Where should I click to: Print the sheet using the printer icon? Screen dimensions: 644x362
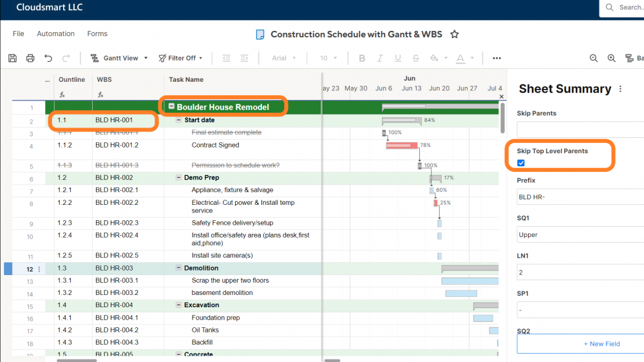tap(30, 58)
